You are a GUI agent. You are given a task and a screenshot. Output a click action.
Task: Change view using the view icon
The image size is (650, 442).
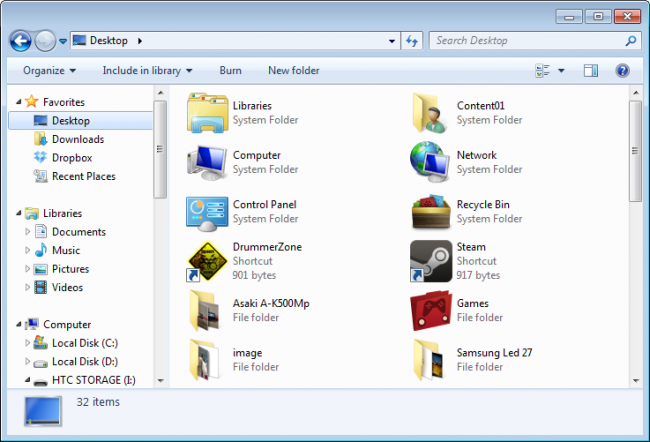coord(543,70)
